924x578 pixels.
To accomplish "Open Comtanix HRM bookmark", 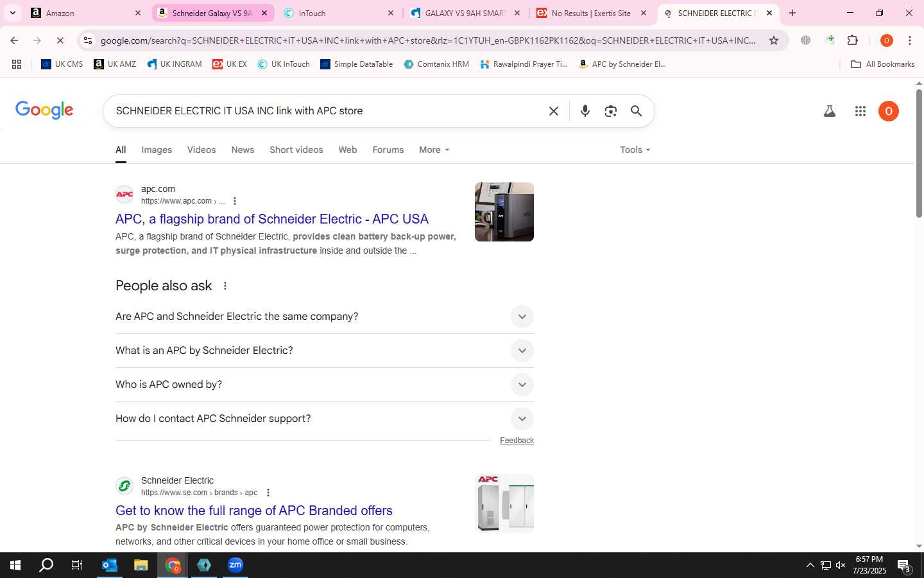I will tap(436, 64).
